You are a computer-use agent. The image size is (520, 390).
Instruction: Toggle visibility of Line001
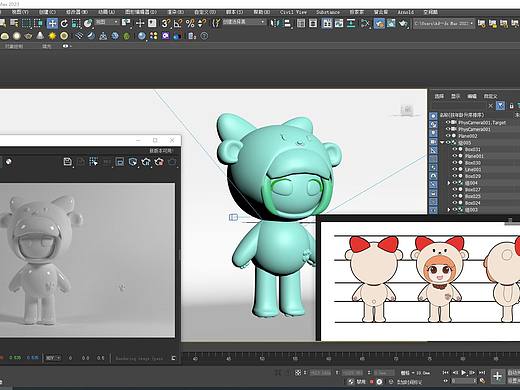click(x=454, y=169)
